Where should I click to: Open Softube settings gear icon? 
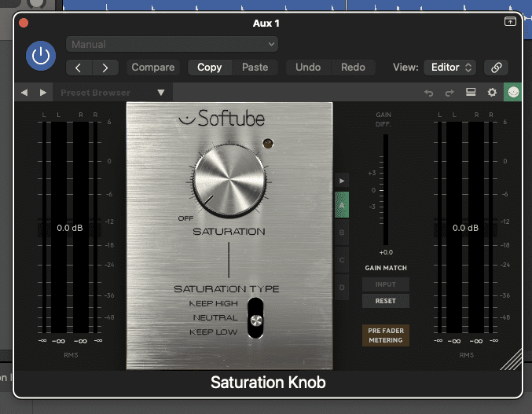pyautogui.click(x=492, y=92)
